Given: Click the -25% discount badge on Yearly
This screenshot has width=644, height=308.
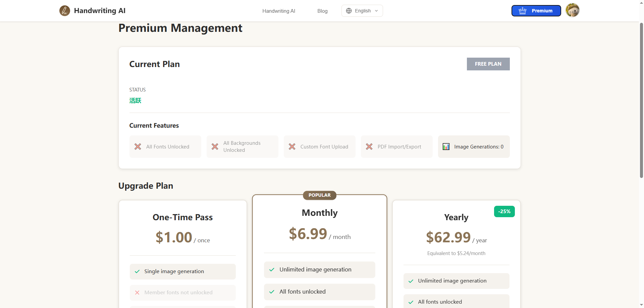Looking at the screenshot, I should pos(504,211).
